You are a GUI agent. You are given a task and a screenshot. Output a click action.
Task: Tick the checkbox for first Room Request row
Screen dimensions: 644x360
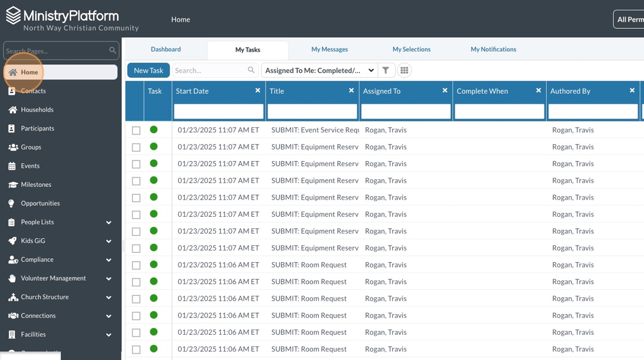(x=136, y=266)
